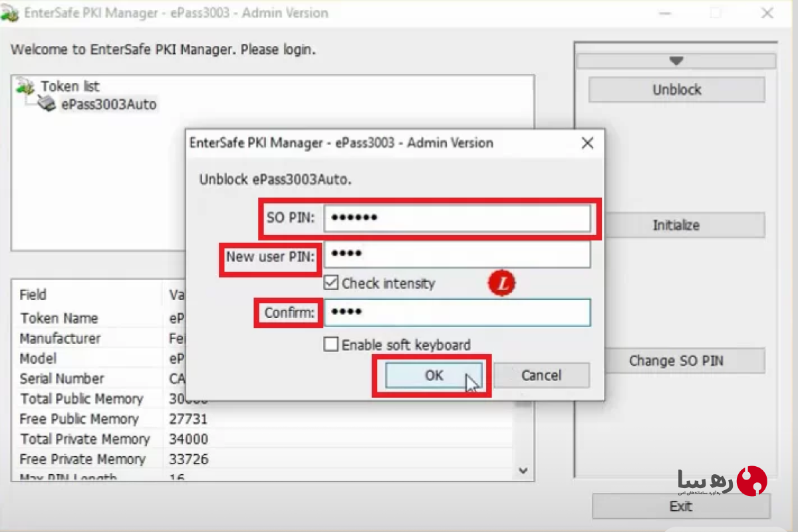
Task: Click the Unblock button in side panel
Action: pos(677,90)
